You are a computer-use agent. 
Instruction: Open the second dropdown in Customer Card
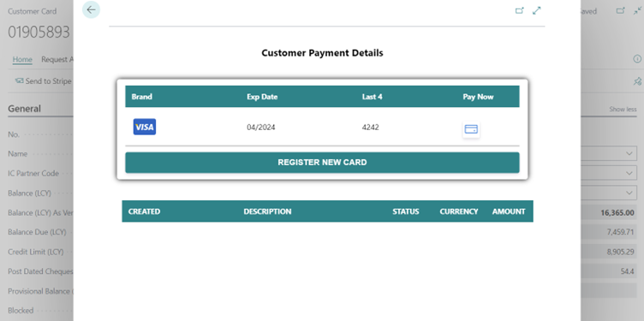[x=629, y=173]
